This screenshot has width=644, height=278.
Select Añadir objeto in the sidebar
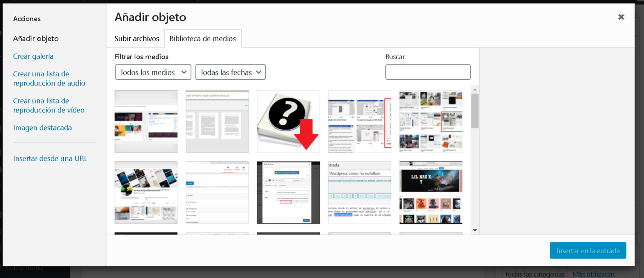point(36,39)
